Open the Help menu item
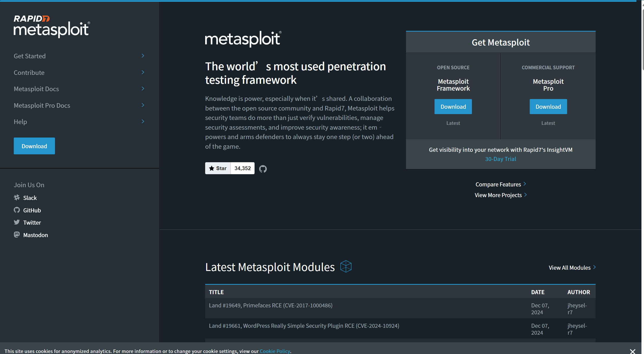644x354 pixels. pyautogui.click(x=20, y=122)
